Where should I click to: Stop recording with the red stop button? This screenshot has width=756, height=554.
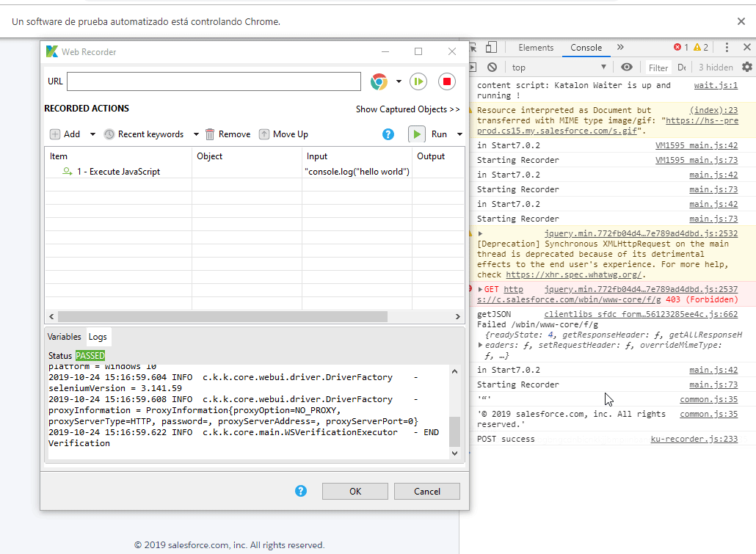tap(447, 81)
